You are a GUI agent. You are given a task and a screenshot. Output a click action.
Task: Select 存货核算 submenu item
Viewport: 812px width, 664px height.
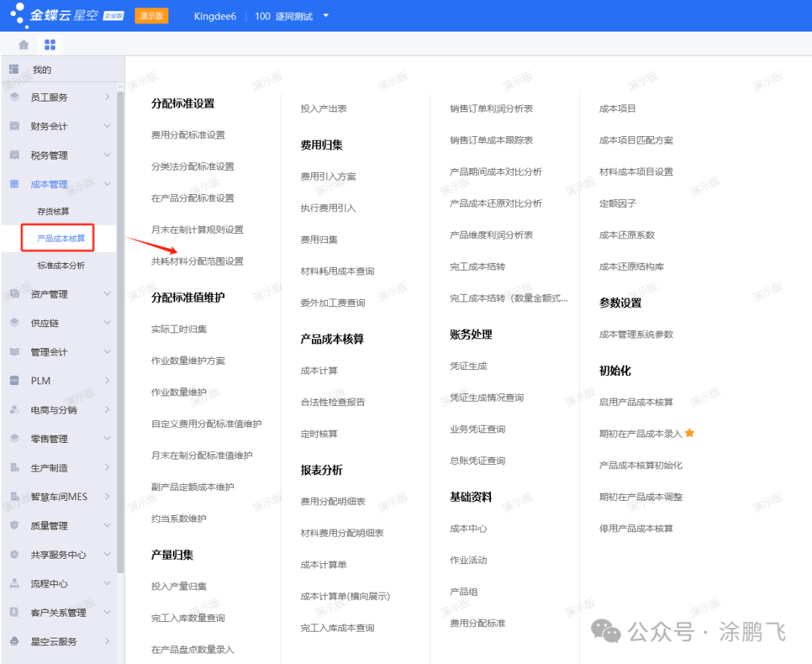53,211
